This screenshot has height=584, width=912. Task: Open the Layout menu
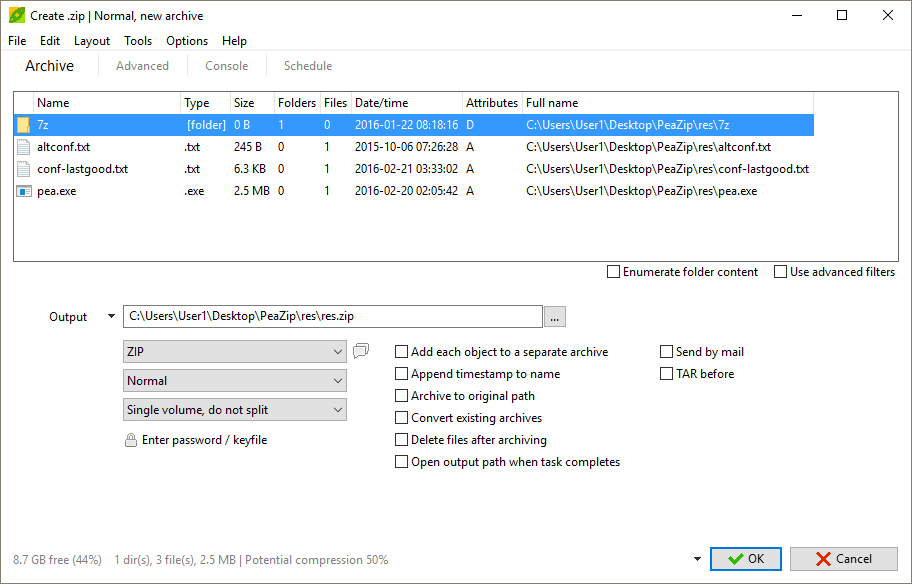(x=92, y=41)
